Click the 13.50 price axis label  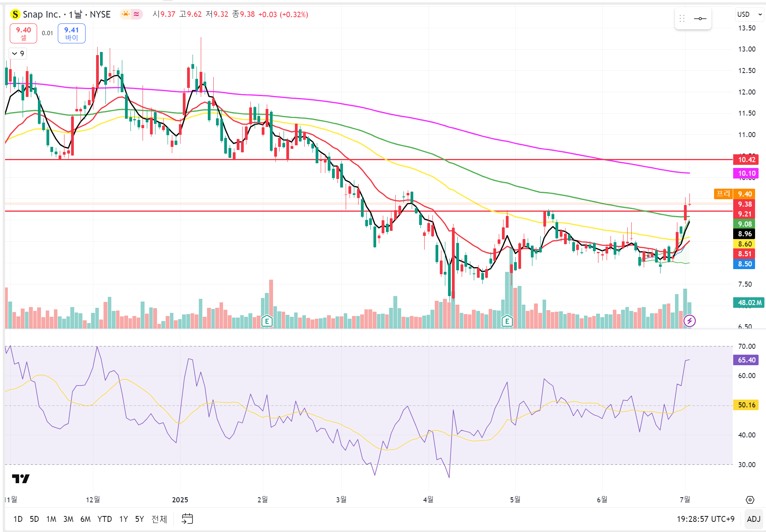point(746,28)
